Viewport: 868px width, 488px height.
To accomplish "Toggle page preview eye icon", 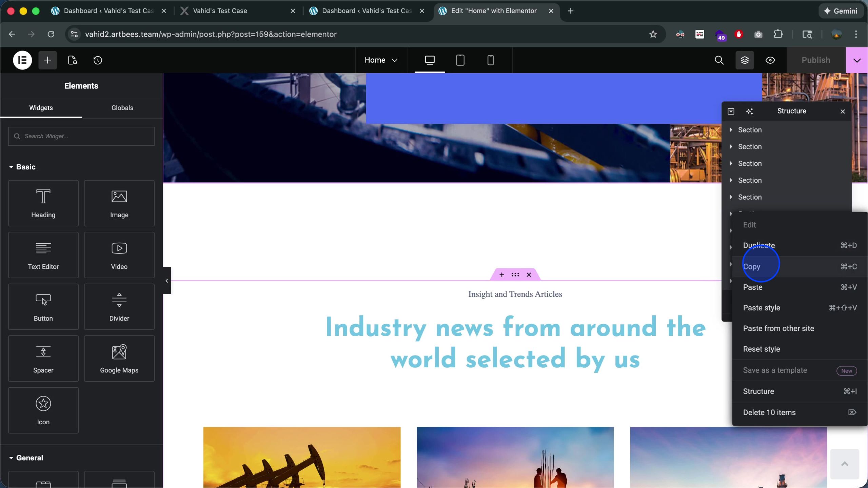I will tap(770, 60).
